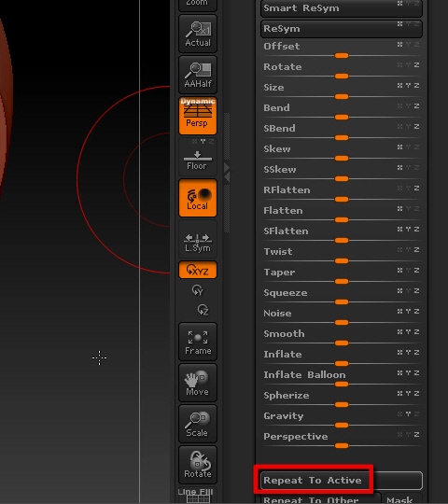Select Y axis rotation icon
448x504 pixels.
(x=197, y=290)
